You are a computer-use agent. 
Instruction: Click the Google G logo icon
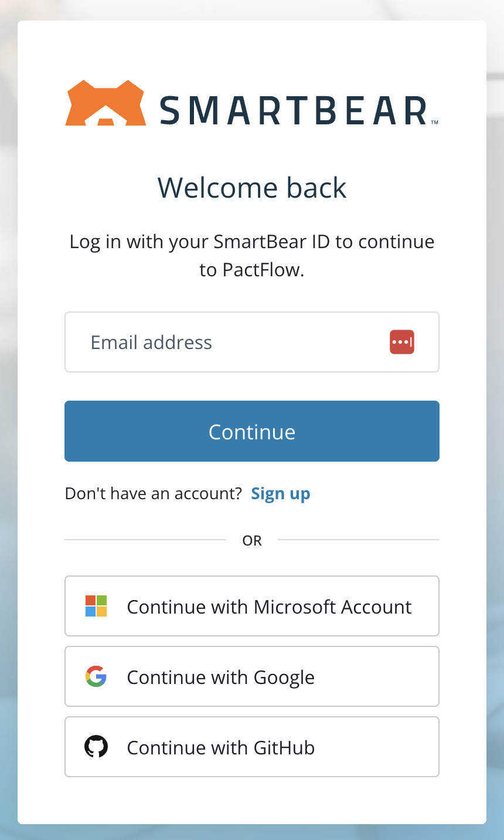point(96,676)
